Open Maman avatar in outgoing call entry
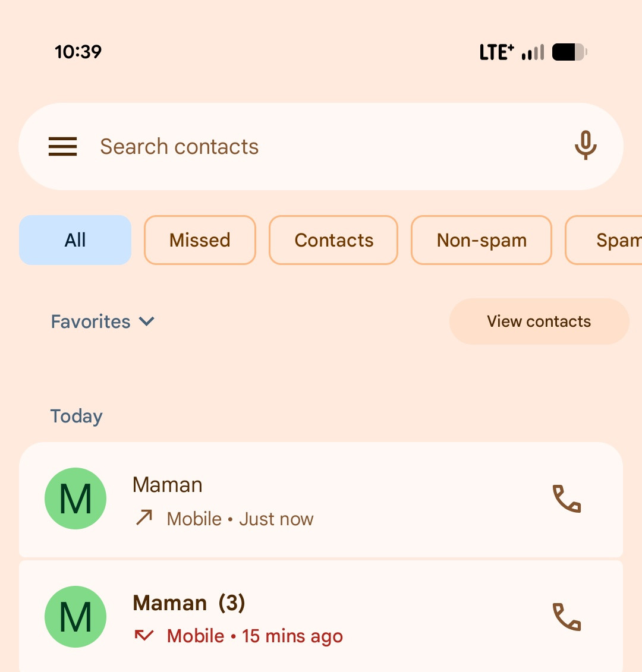The width and height of the screenshot is (642, 672). pyautogui.click(x=75, y=499)
